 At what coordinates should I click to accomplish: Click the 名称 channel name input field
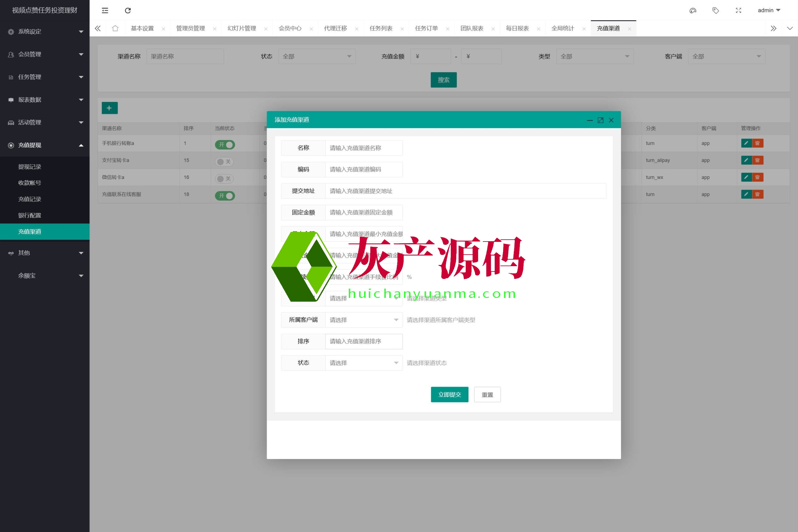(x=363, y=148)
